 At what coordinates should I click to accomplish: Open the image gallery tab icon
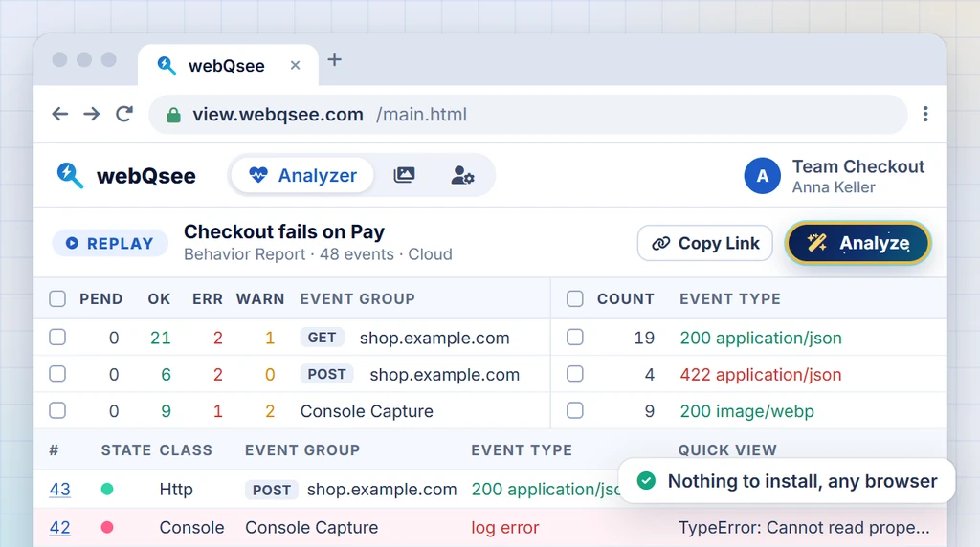[x=404, y=175]
